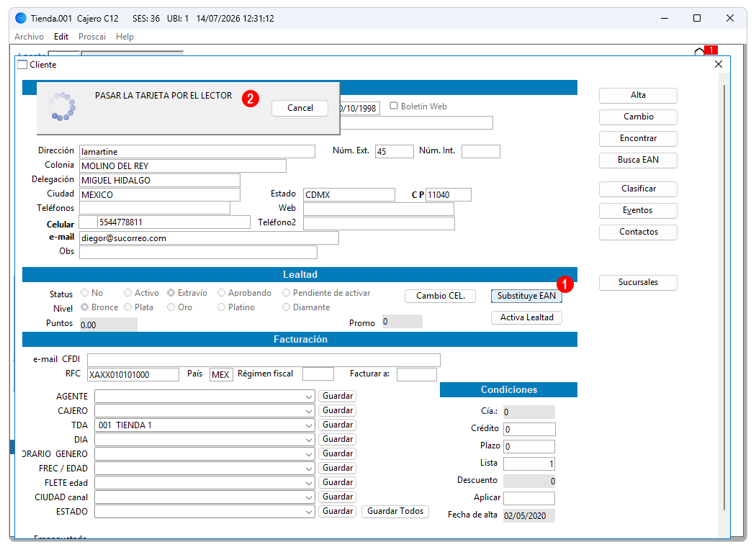
Task: Click the C P field 11040
Action: (449, 195)
